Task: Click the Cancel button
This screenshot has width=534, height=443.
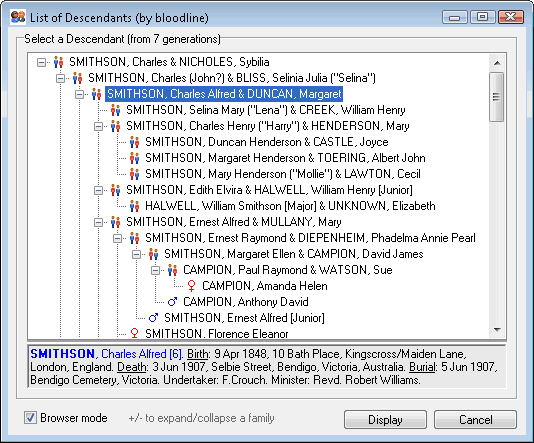Action: pyautogui.click(x=475, y=420)
